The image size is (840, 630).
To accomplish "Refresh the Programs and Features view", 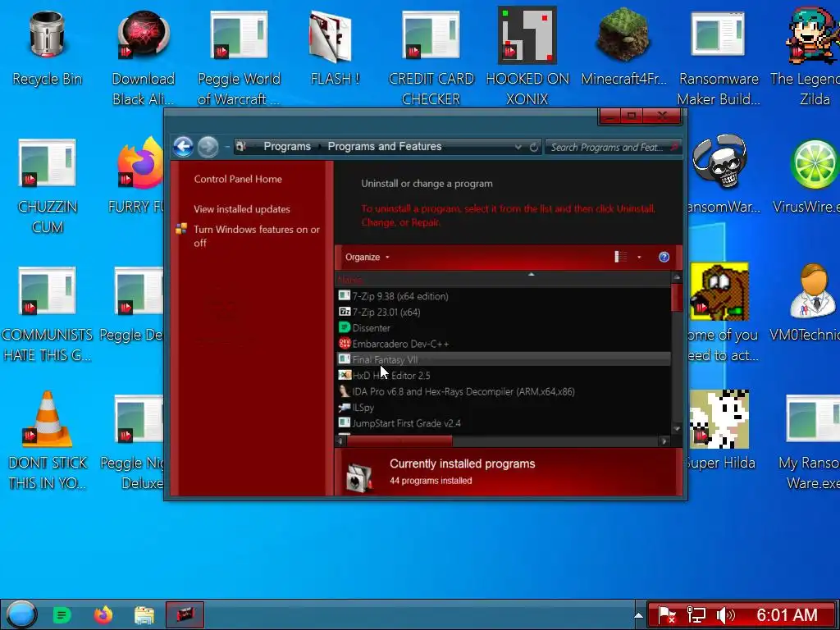I will (533, 147).
